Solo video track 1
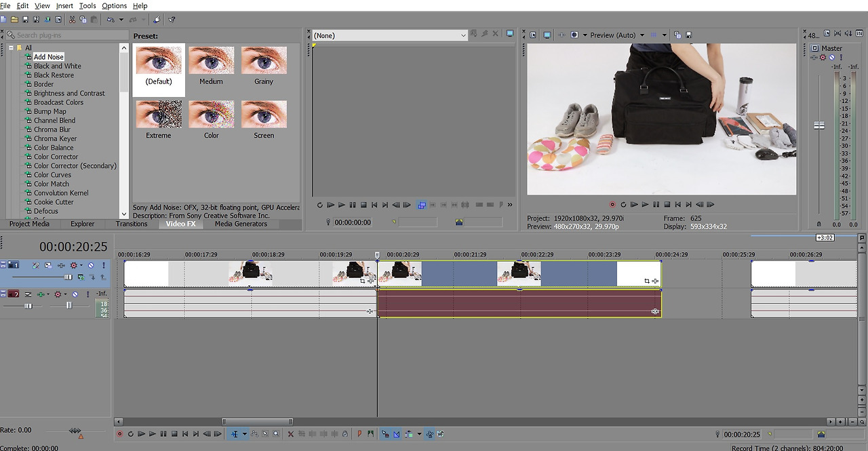 [104, 265]
